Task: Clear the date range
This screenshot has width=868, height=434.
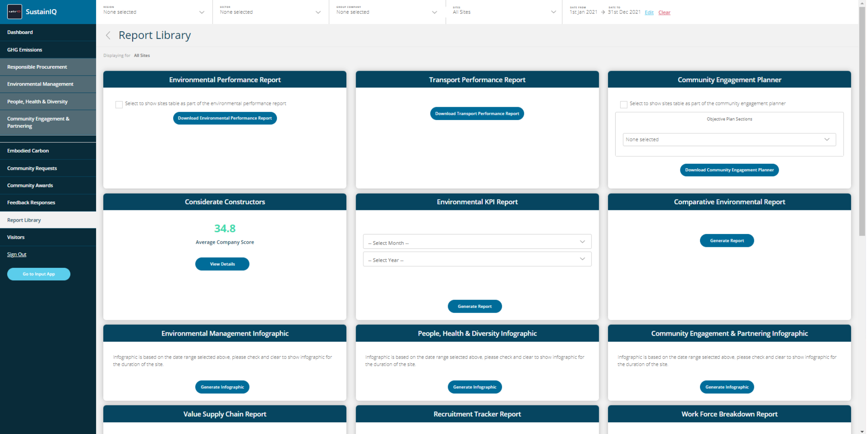Action: [664, 12]
